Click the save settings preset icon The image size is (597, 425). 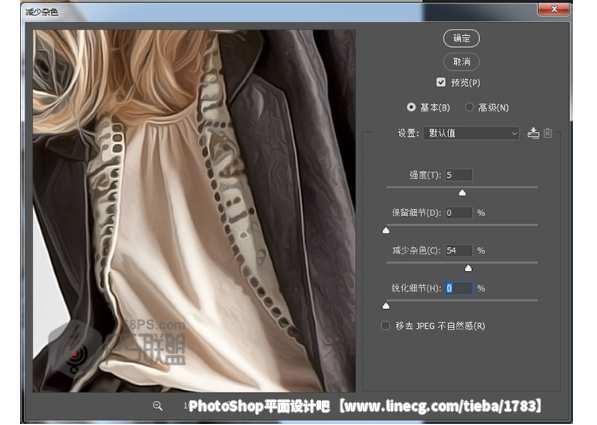pos(533,133)
